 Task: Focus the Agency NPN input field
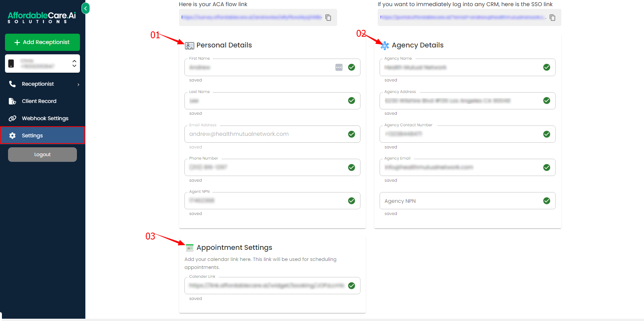[x=459, y=201]
